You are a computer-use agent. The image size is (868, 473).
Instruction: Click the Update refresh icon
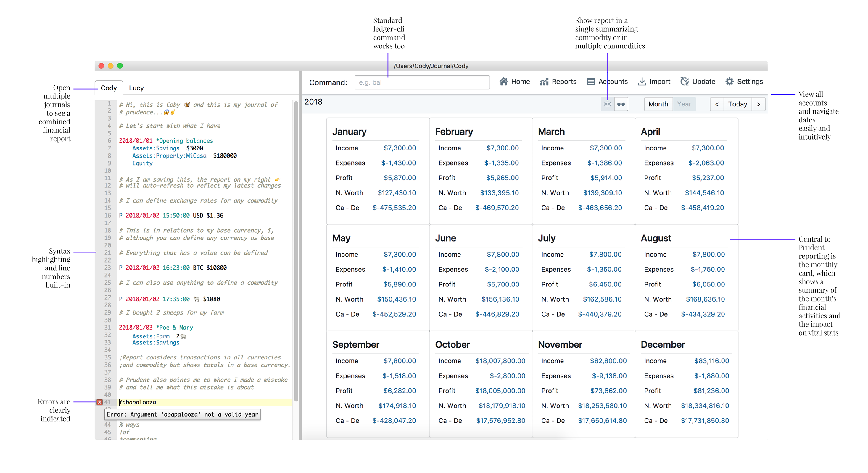(x=684, y=82)
